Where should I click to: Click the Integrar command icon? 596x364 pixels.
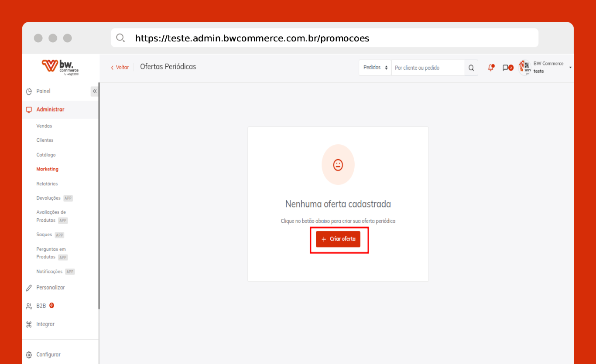pos(29,324)
